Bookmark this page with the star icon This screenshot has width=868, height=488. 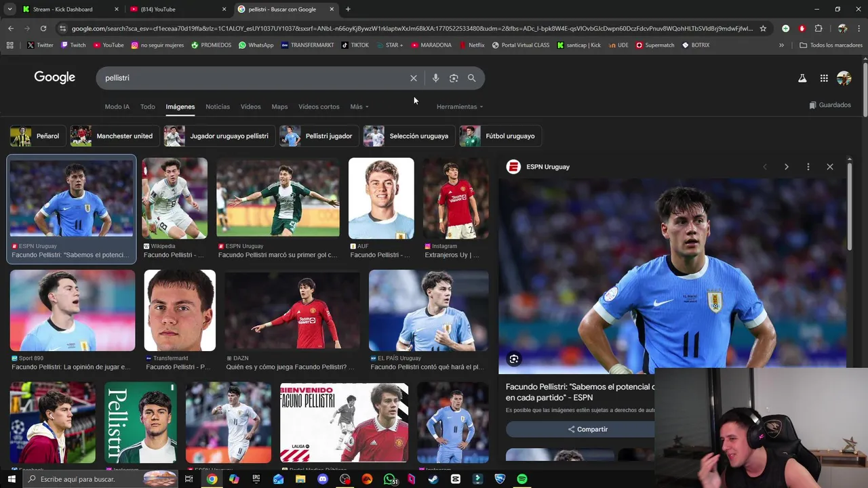pyautogui.click(x=763, y=28)
